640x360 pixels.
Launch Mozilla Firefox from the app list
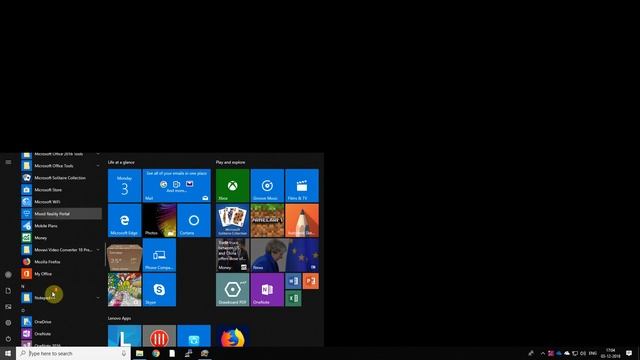point(61,262)
